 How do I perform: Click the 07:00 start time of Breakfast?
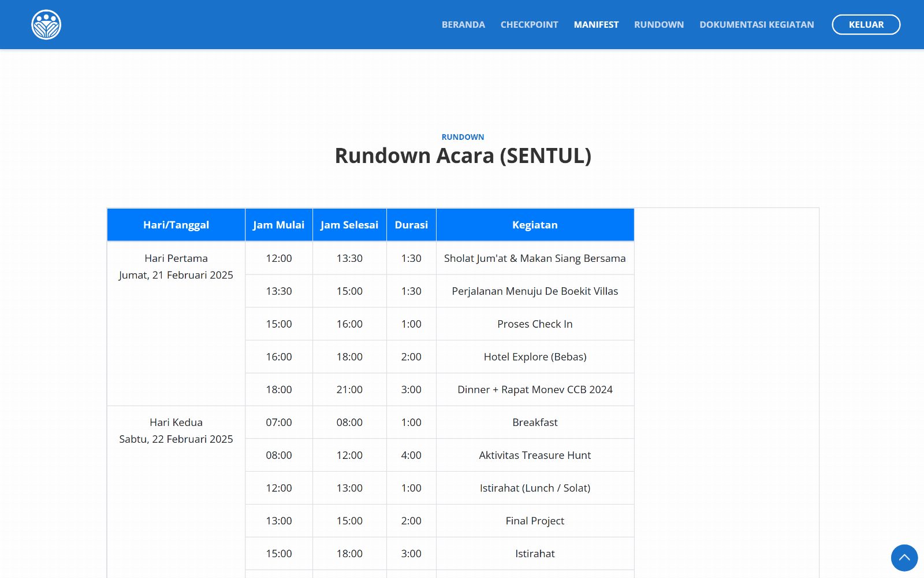point(279,423)
